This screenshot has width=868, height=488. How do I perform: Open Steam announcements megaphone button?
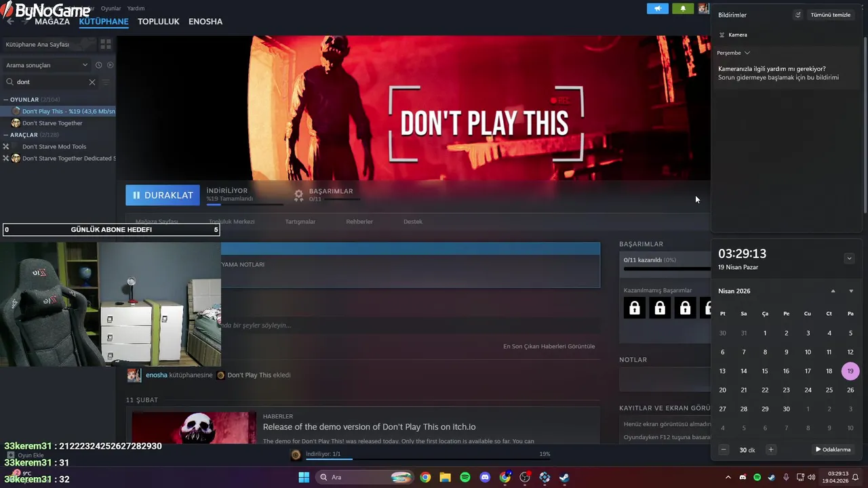[x=657, y=8]
